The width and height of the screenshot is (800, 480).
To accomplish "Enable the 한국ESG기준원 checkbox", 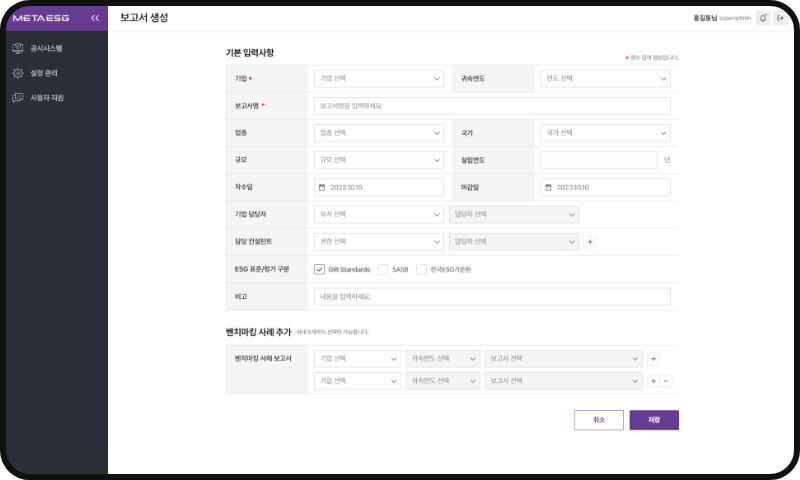I will pos(421,269).
